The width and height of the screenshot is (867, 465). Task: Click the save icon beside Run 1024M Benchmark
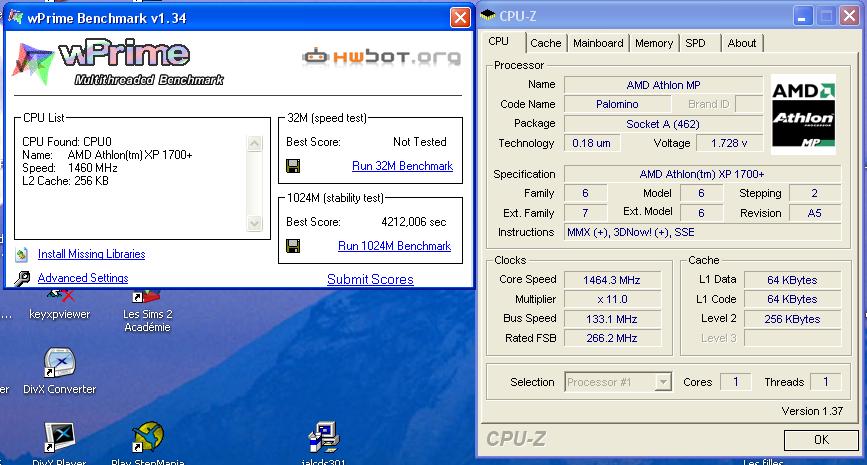(293, 245)
